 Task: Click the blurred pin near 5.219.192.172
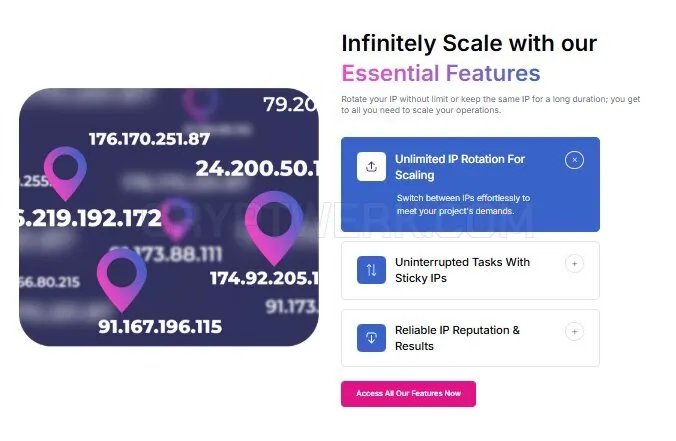pyautogui.click(x=176, y=218)
